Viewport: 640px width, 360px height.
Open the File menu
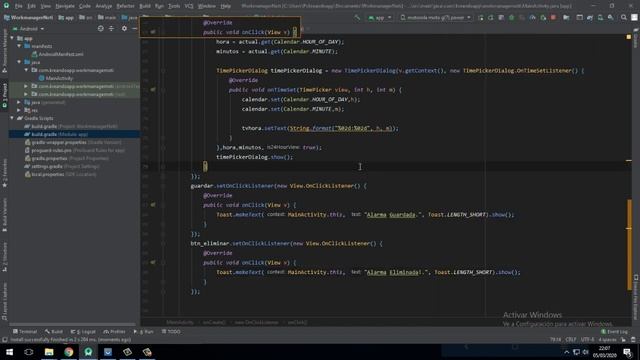19,6
